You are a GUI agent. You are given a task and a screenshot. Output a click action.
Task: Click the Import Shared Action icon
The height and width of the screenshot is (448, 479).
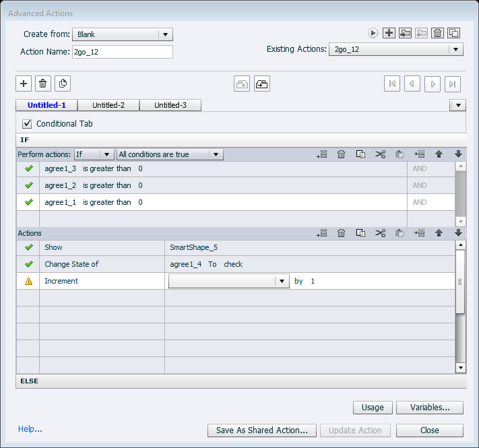pos(405,33)
